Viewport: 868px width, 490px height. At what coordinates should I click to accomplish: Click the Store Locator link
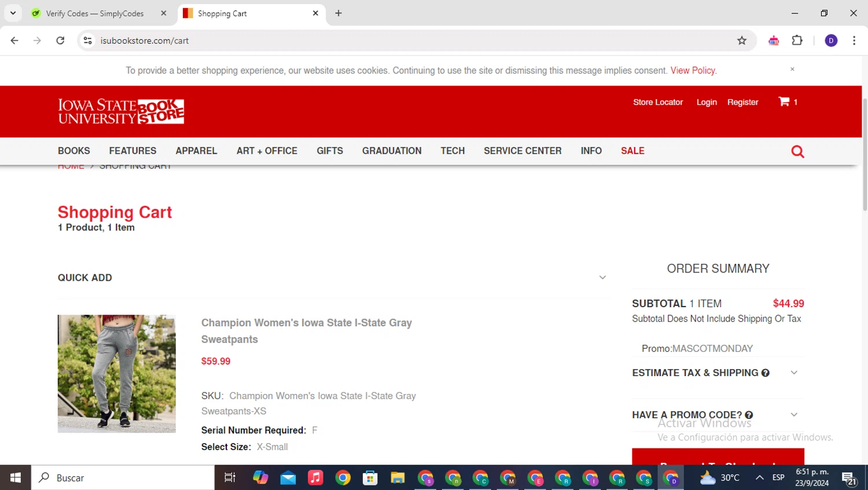(658, 102)
